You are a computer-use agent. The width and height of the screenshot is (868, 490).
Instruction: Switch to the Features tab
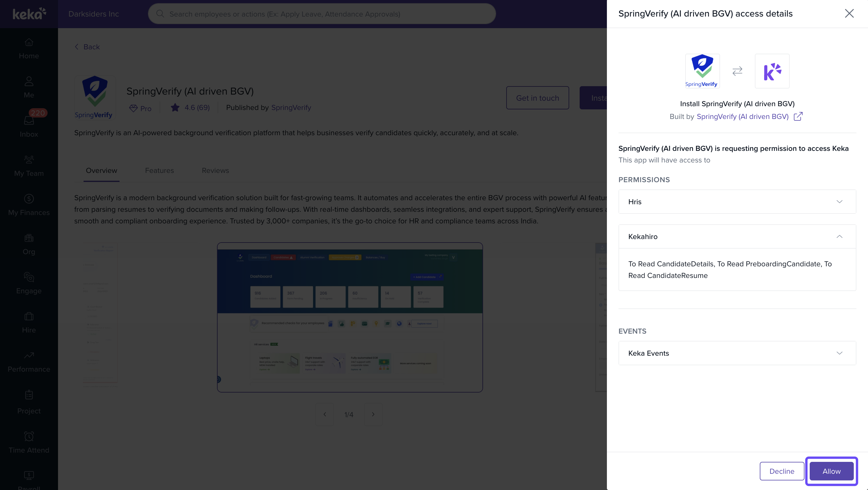159,171
